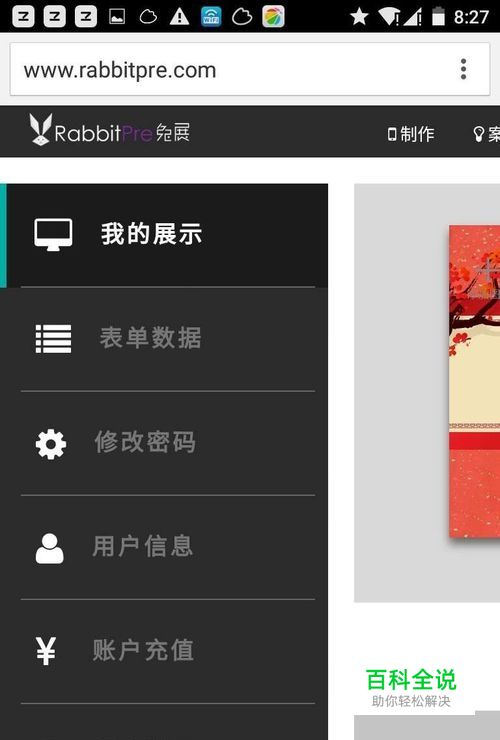The image size is (500, 740).
Task: Choose 账户充值 in the sidebar
Action: 164,652
